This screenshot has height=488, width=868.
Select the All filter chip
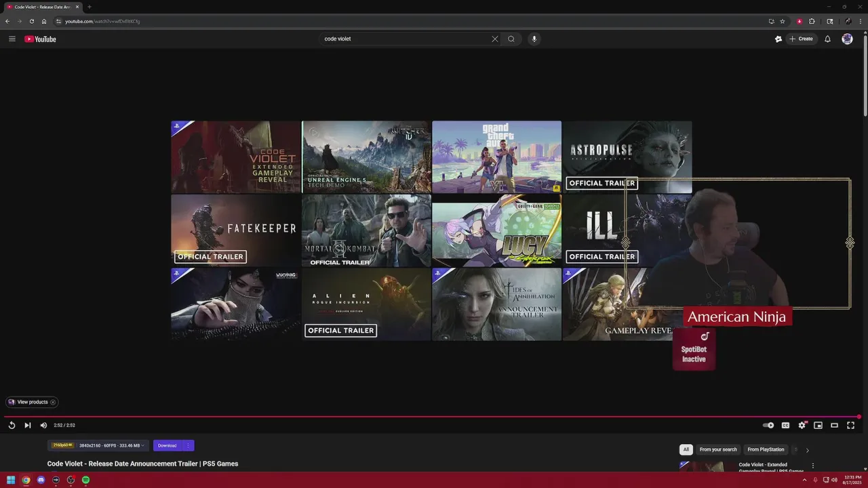686,449
